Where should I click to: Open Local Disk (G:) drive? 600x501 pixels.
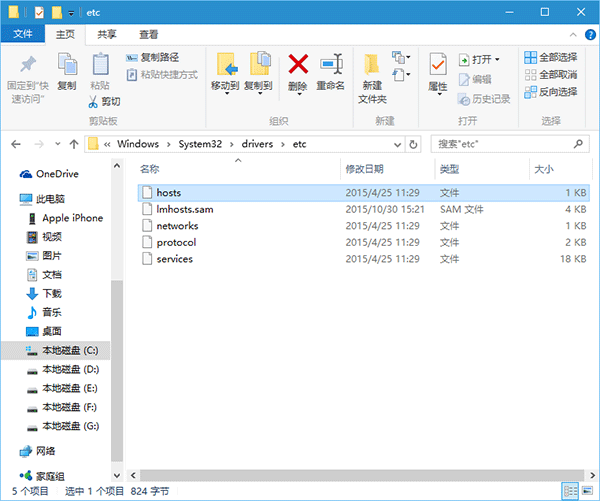point(63,426)
